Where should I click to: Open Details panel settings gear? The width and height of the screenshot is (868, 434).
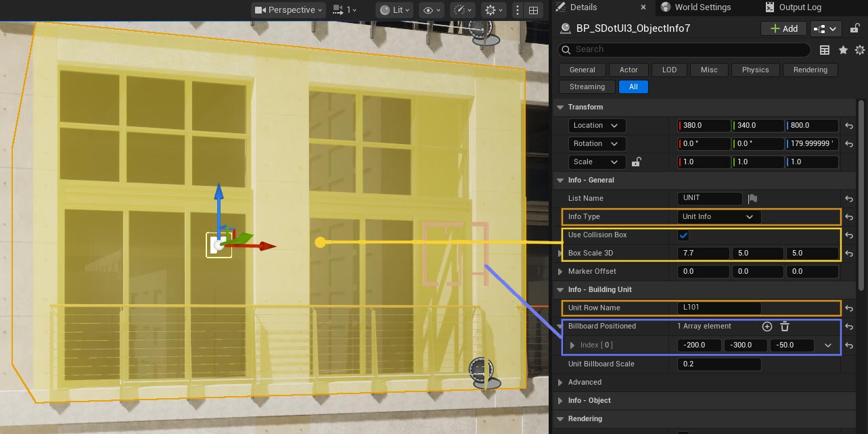coord(860,50)
